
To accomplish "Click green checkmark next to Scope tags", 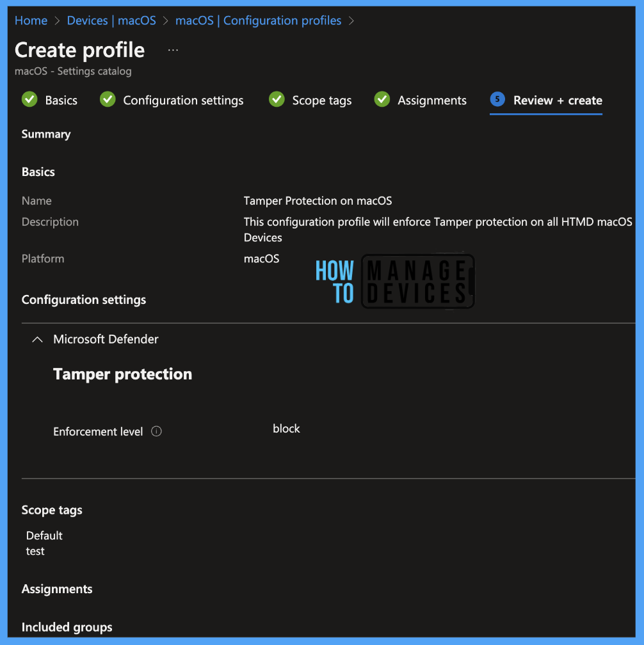I will coord(277,99).
